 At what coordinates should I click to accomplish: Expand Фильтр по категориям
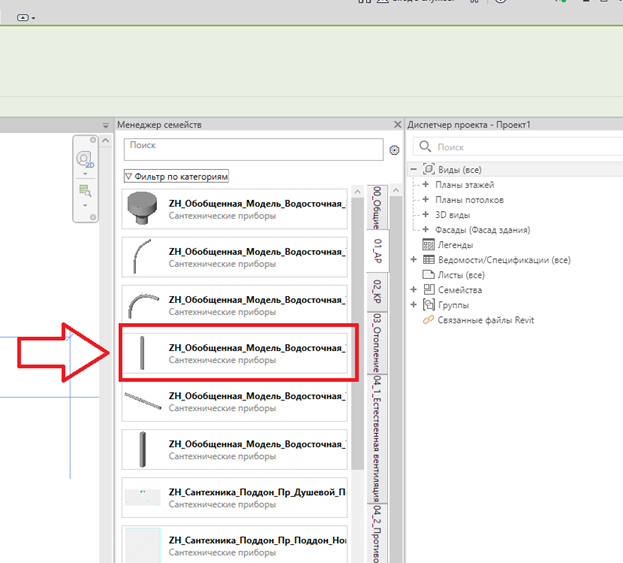coord(176,176)
